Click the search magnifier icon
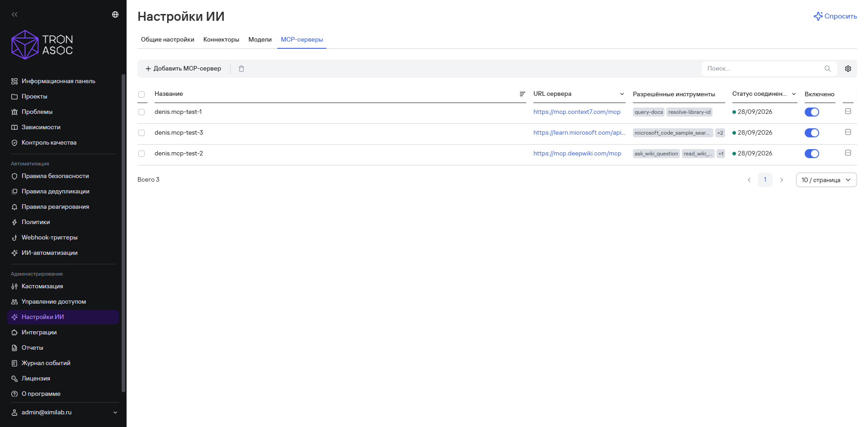 click(x=828, y=69)
